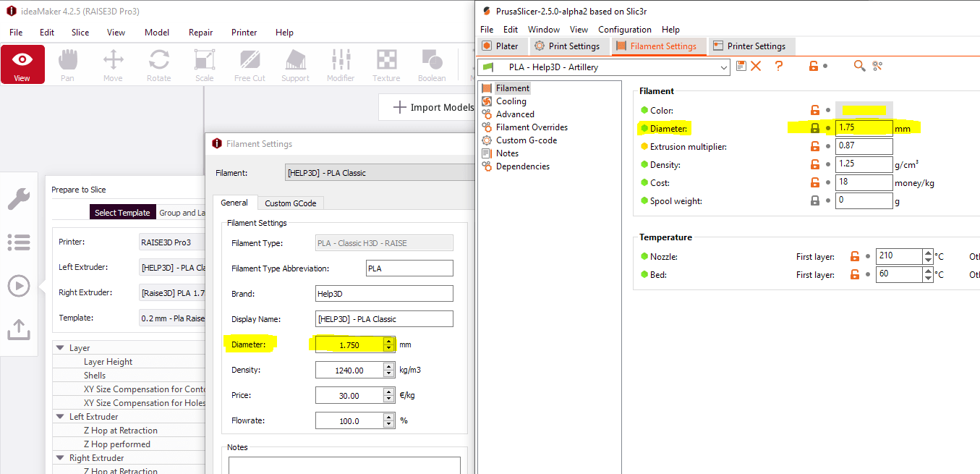Image resolution: width=980 pixels, height=474 pixels.
Task: Collapse the Left Extruder group in settings list
Action: [60, 417]
